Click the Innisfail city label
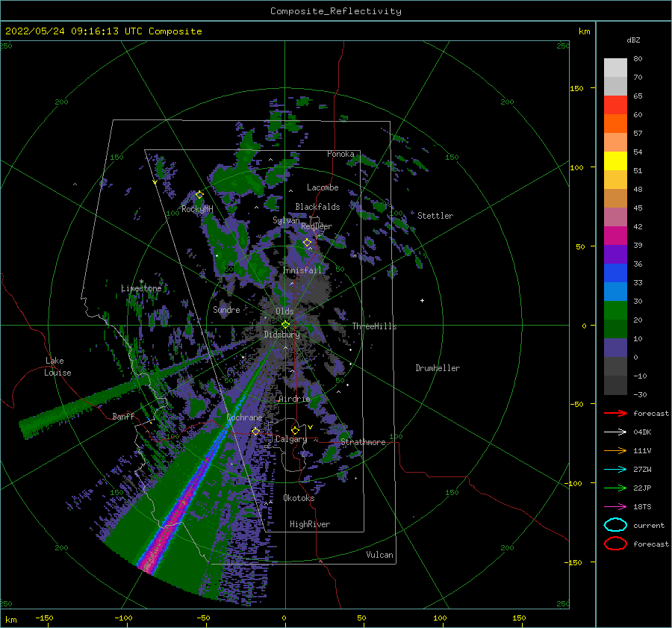 point(302,270)
